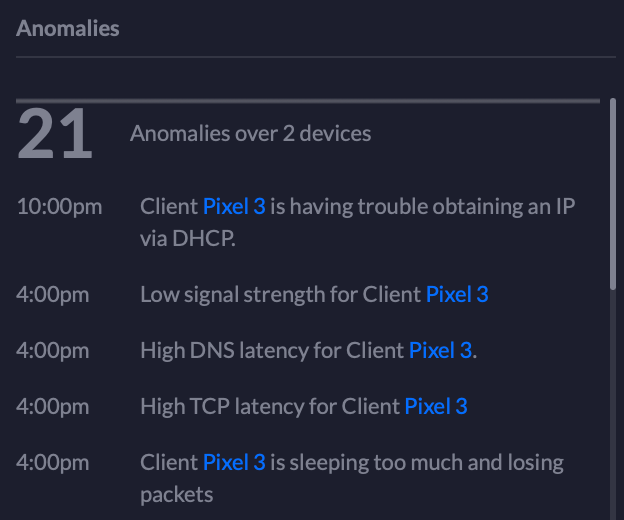Click the Anomalies panel heading
Screen dimensions: 624x520
(67, 28)
